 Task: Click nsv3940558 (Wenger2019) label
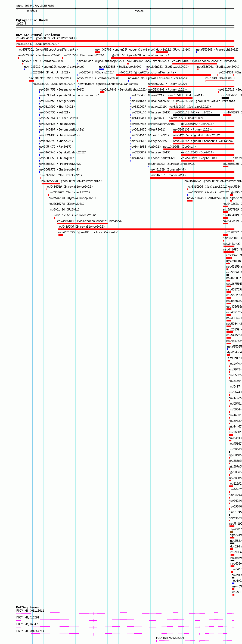click(x=58, y=101)
